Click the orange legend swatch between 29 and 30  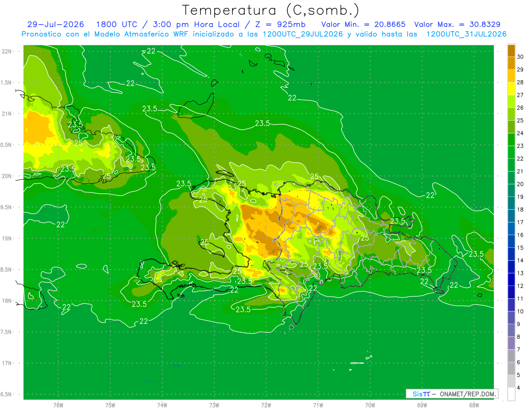point(511,63)
